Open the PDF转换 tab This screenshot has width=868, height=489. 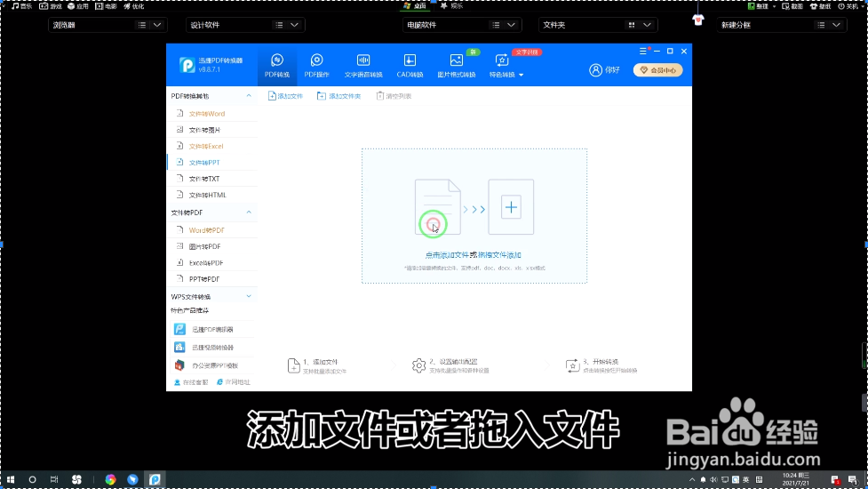[277, 65]
